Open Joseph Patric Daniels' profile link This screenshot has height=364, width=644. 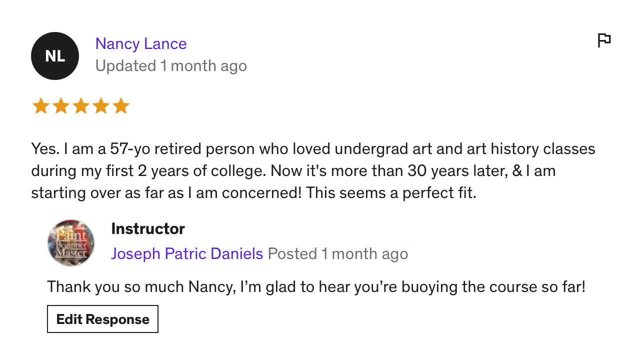[x=187, y=254]
